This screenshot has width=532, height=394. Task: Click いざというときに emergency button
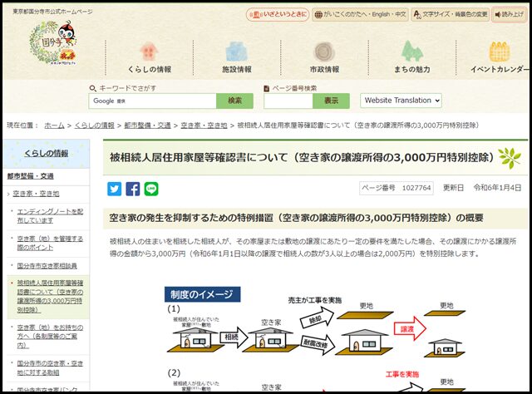point(278,15)
